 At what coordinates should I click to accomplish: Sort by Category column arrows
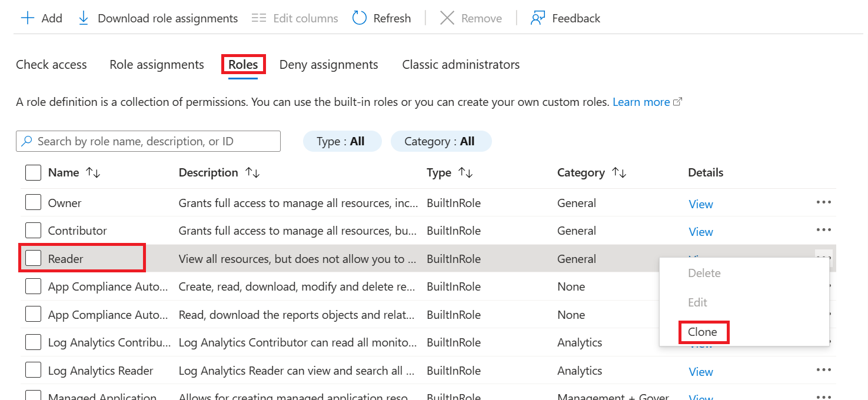(x=618, y=173)
